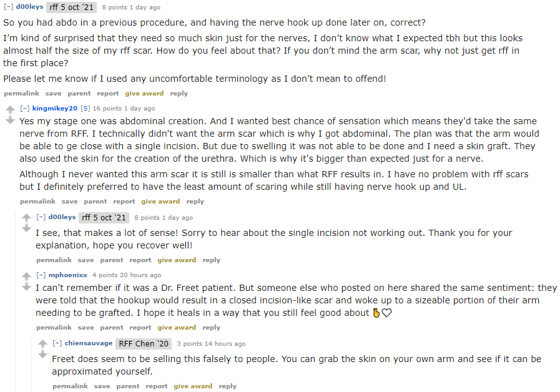This screenshot has height=392, width=560.
Task: Collapse kingmikey20's comment thread
Action: [24, 109]
